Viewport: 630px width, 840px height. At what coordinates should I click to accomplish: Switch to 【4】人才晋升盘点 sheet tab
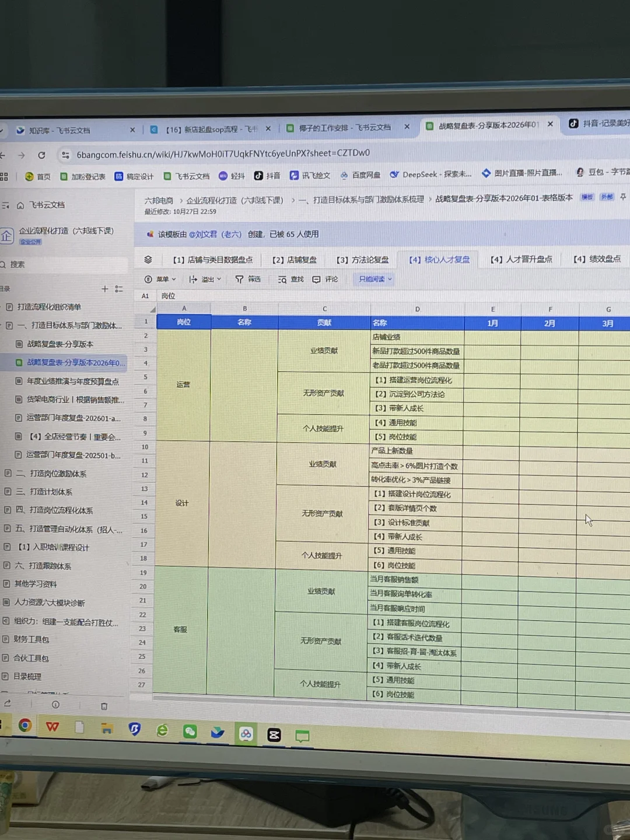(x=521, y=259)
